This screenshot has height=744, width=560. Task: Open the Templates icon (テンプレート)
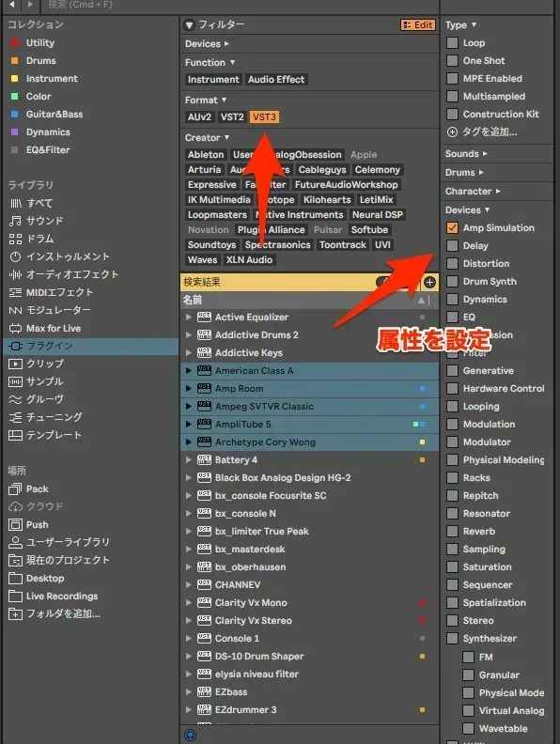pos(15,435)
